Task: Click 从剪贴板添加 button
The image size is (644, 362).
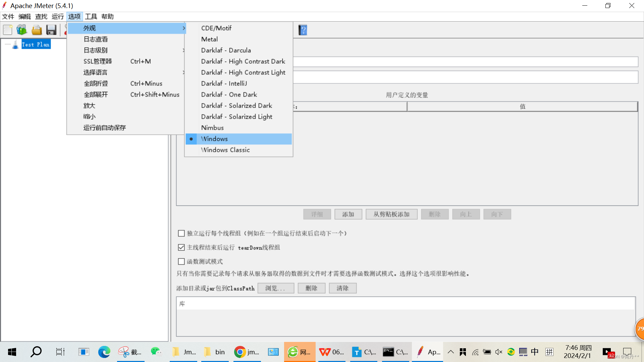Action: coord(391,214)
